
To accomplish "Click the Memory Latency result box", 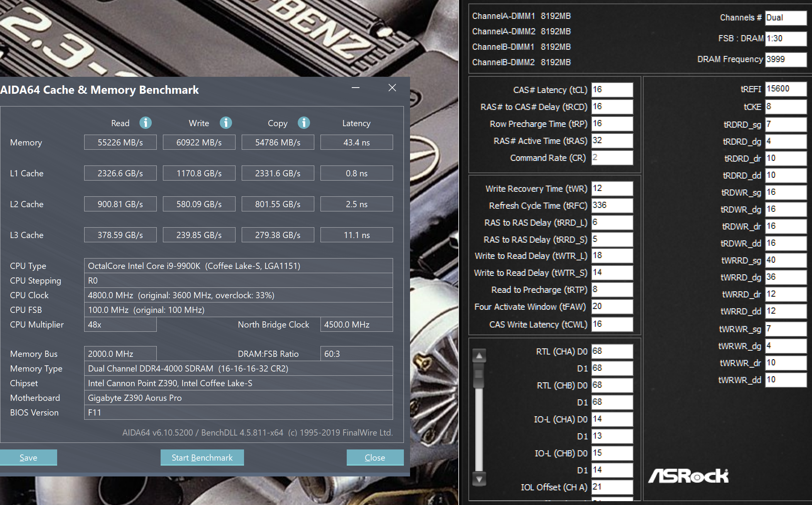I will pos(356,142).
